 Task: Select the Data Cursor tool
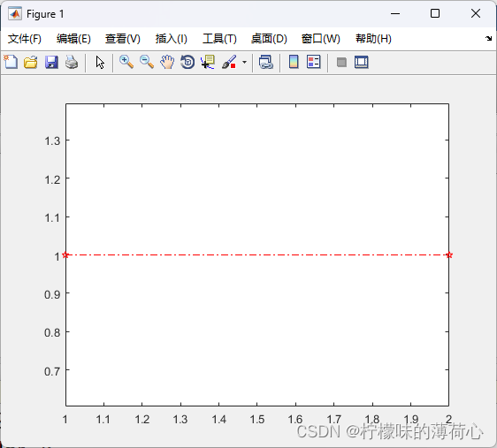(208, 62)
